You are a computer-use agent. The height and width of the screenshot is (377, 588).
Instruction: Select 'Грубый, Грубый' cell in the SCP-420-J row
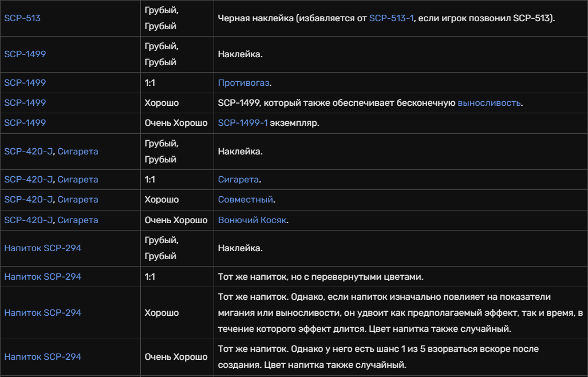click(x=177, y=152)
